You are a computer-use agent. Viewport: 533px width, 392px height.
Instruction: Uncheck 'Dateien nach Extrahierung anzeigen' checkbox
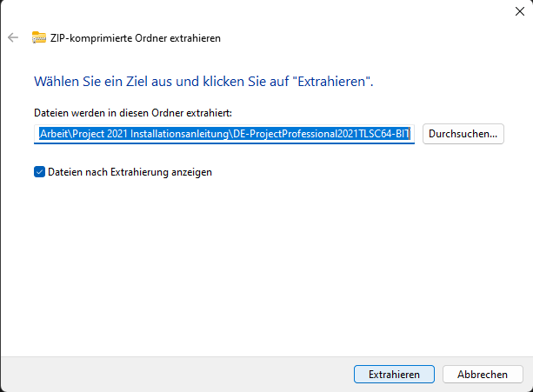click(x=40, y=172)
